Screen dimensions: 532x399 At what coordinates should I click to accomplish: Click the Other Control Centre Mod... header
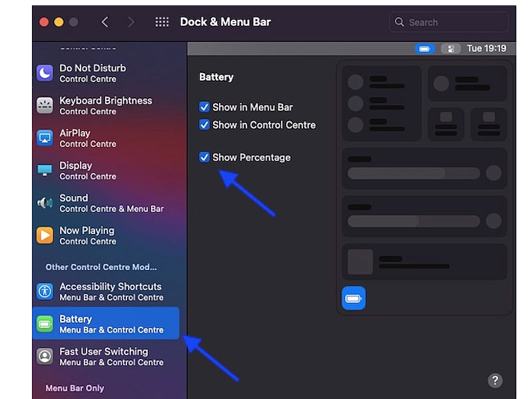(x=101, y=267)
